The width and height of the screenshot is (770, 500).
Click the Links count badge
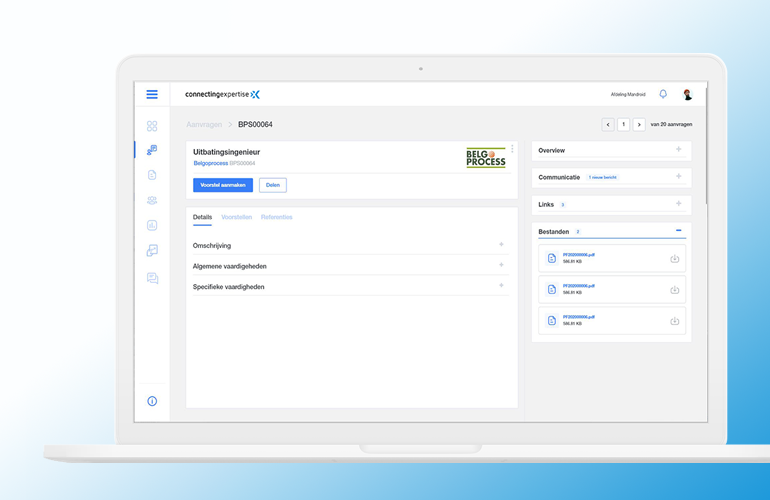563,205
